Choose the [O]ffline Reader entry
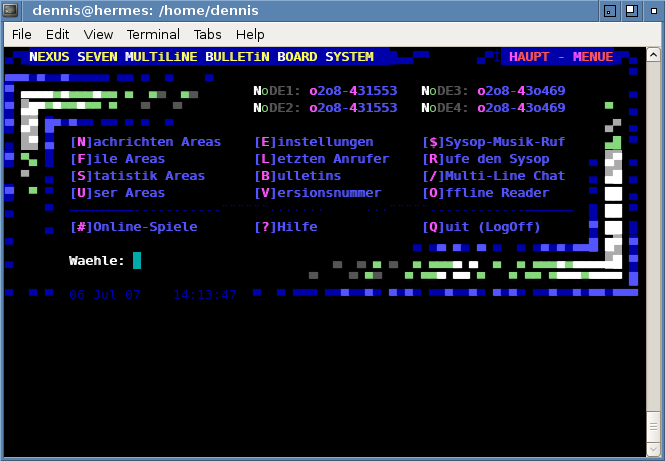The height and width of the screenshot is (461, 665). click(485, 193)
